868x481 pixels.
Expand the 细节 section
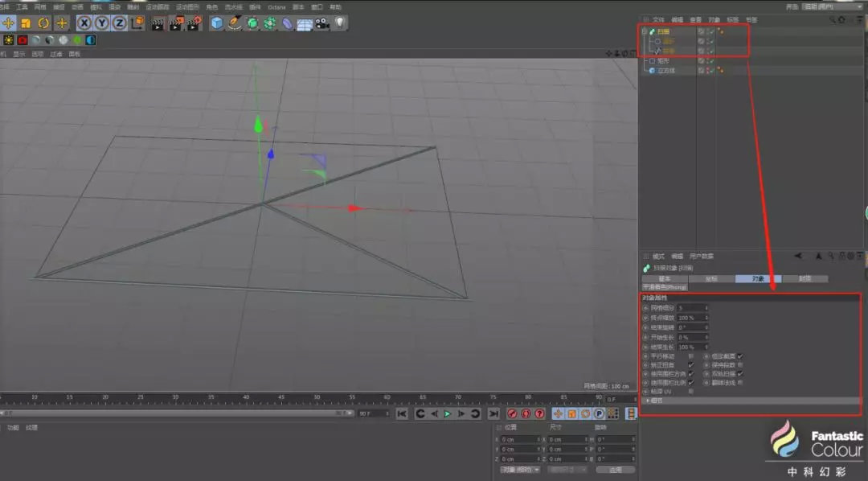pyautogui.click(x=649, y=400)
